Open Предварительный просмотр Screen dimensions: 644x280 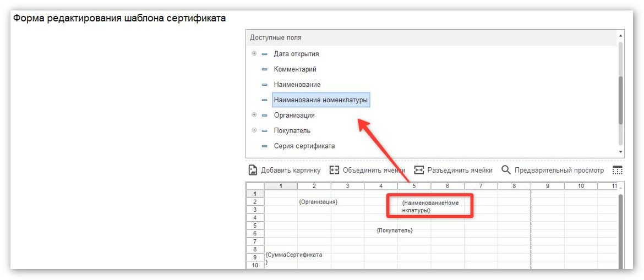[x=559, y=171]
